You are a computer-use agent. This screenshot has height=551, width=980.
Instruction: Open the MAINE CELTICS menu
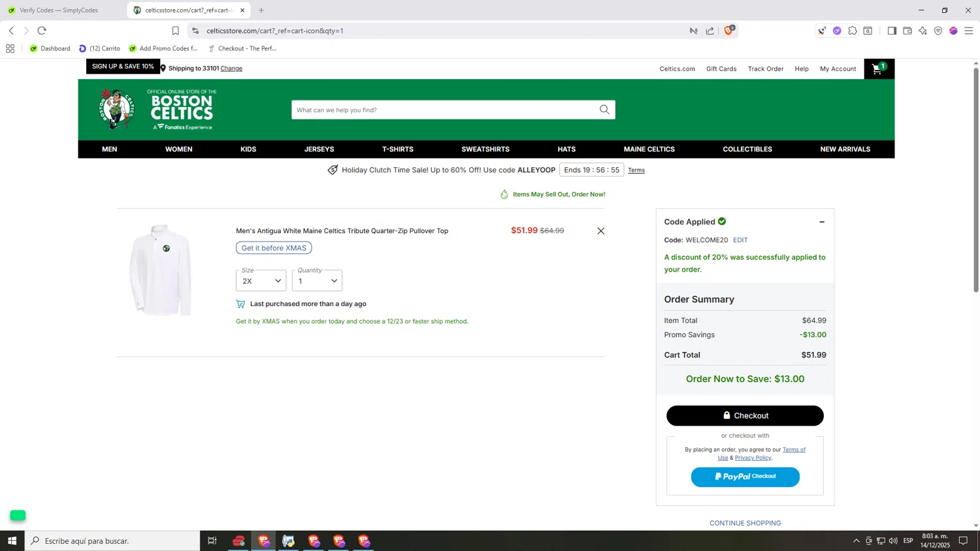point(649,150)
